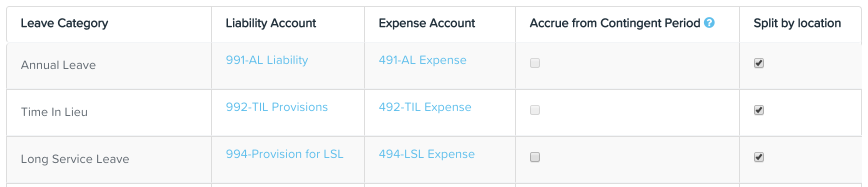The height and width of the screenshot is (187, 868).
Task: Open the 492-TIL Expense account link
Action: 425,107
